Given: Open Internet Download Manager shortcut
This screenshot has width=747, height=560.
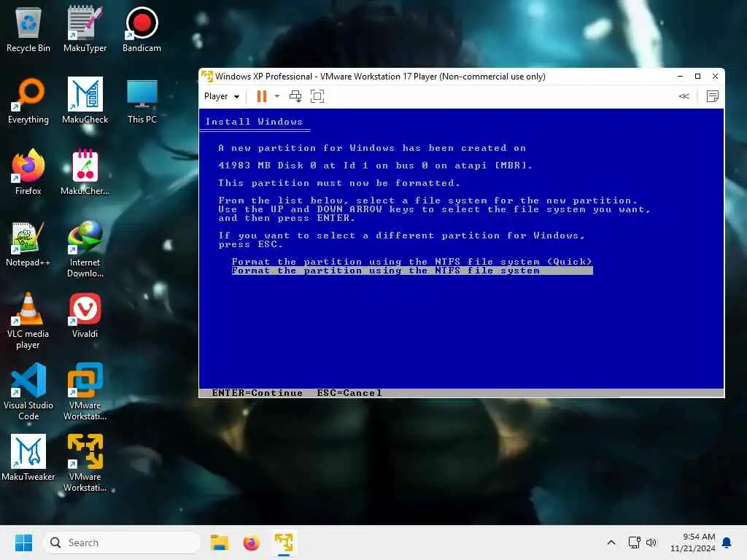Looking at the screenshot, I should (85, 249).
